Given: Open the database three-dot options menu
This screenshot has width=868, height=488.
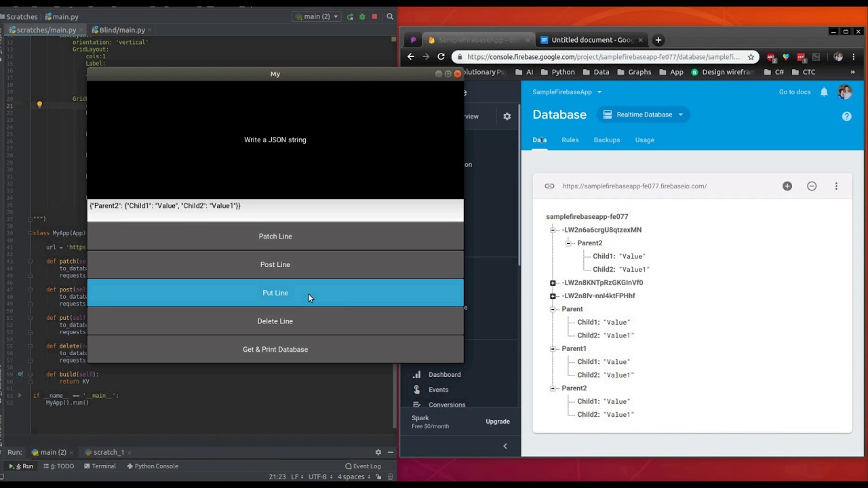Looking at the screenshot, I should click(836, 186).
